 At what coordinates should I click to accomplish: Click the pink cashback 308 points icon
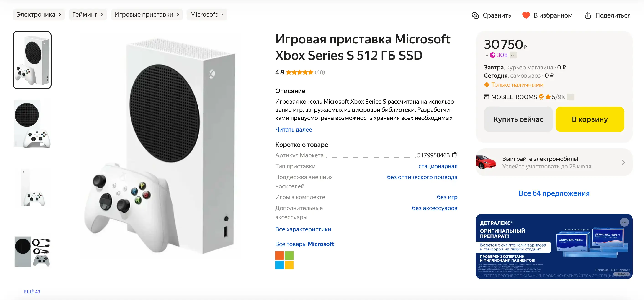[492, 55]
